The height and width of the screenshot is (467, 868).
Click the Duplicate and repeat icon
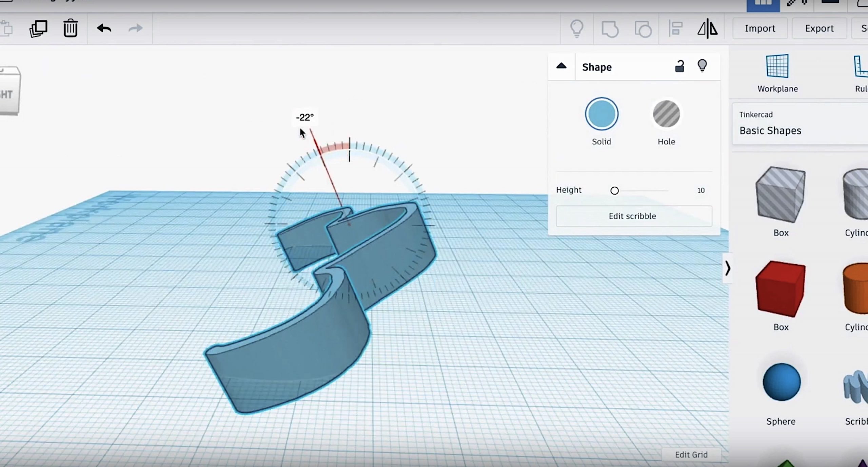tap(38, 28)
